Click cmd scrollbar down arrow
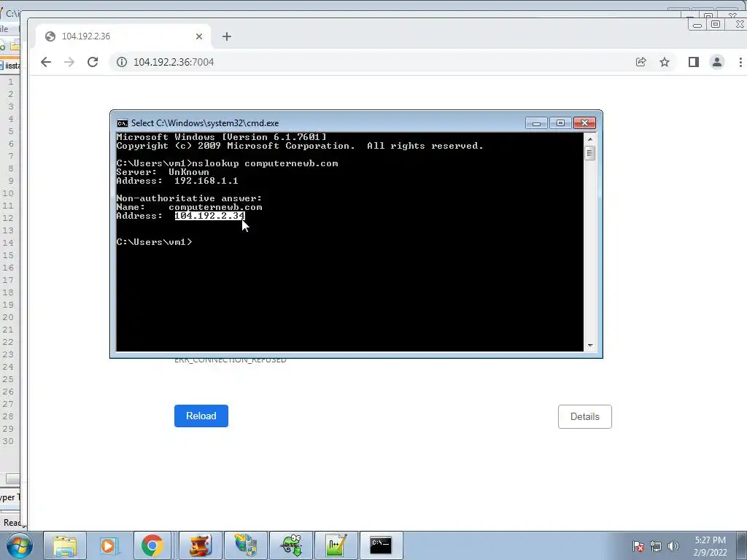Viewport: 747px width, 560px height. coord(589,345)
